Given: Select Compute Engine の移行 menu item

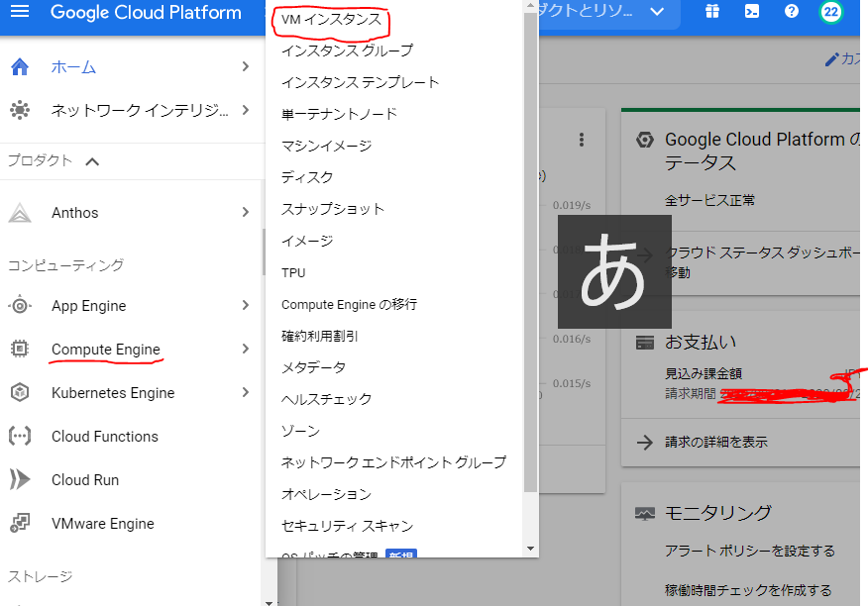Looking at the screenshot, I should 350,304.
